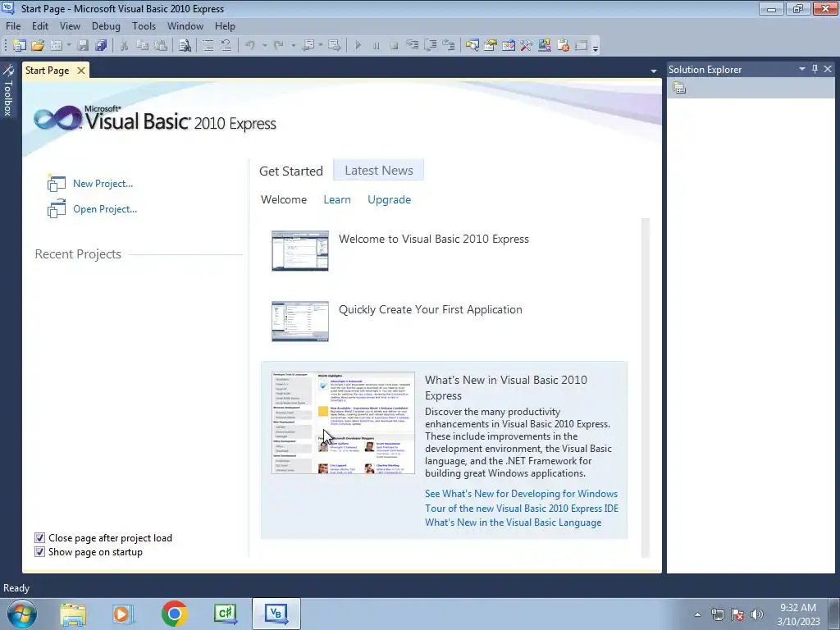This screenshot has width=840, height=630.
Task: Click the Paste clipboard toolbar icon
Action: click(161, 46)
